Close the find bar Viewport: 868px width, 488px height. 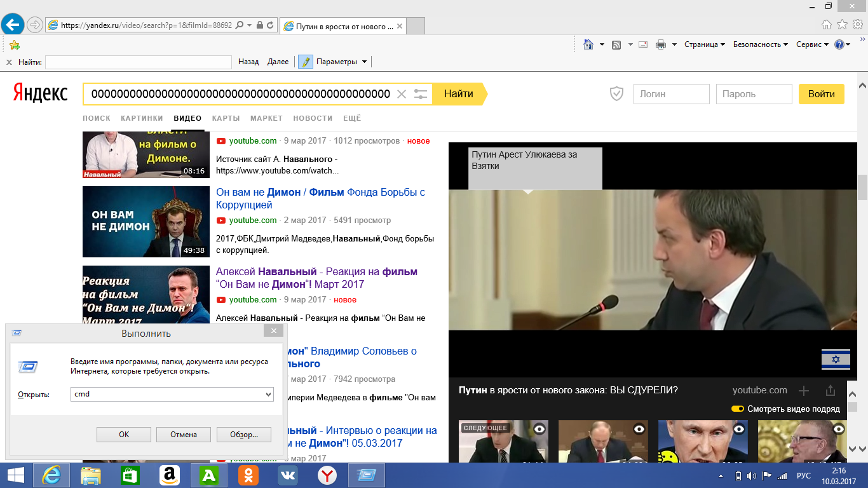[x=9, y=62]
